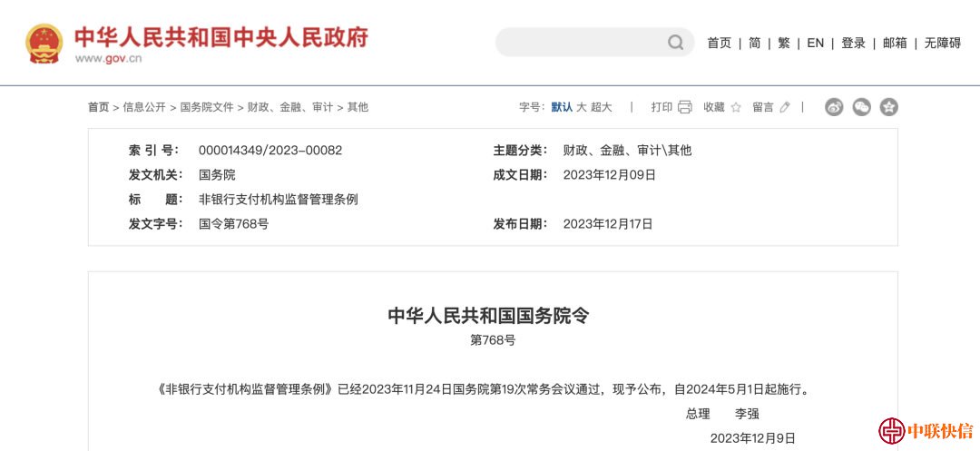980x451 pixels.
Task: Click the 首页 breadcrumb link
Action: [x=98, y=107]
